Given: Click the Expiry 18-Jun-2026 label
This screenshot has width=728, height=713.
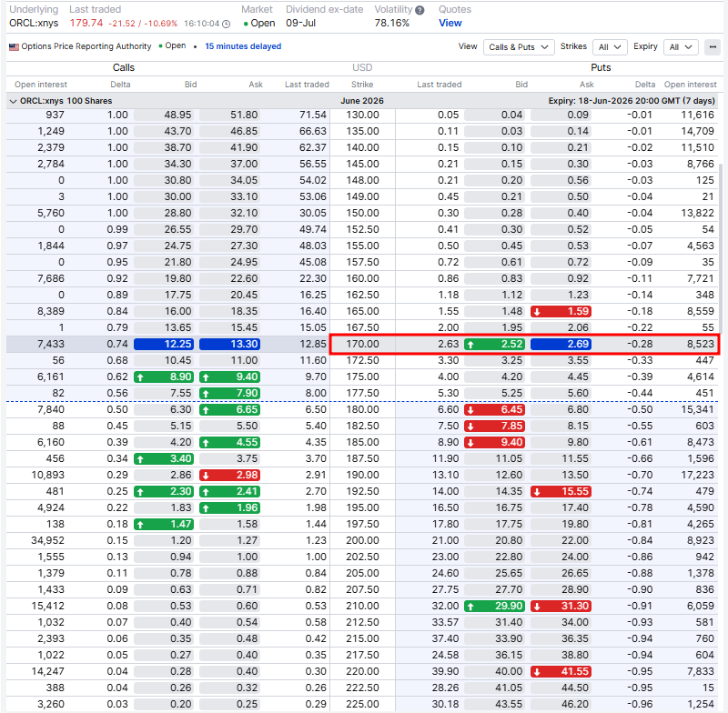Looking at the screenshot, I should 632,101.
